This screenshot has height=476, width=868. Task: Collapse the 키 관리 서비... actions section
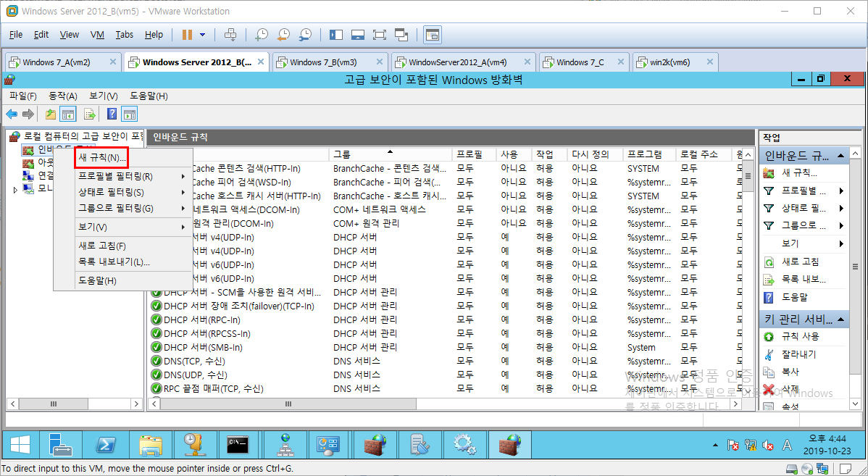click(841, 320)
